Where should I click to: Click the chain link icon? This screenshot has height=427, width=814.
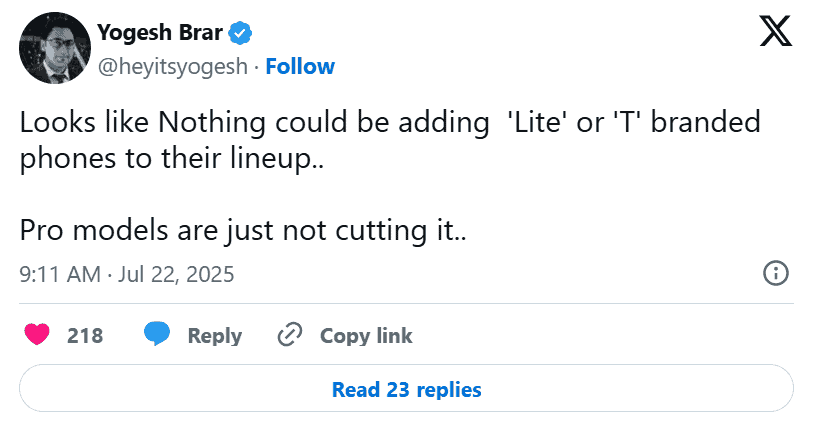(289, 335)
